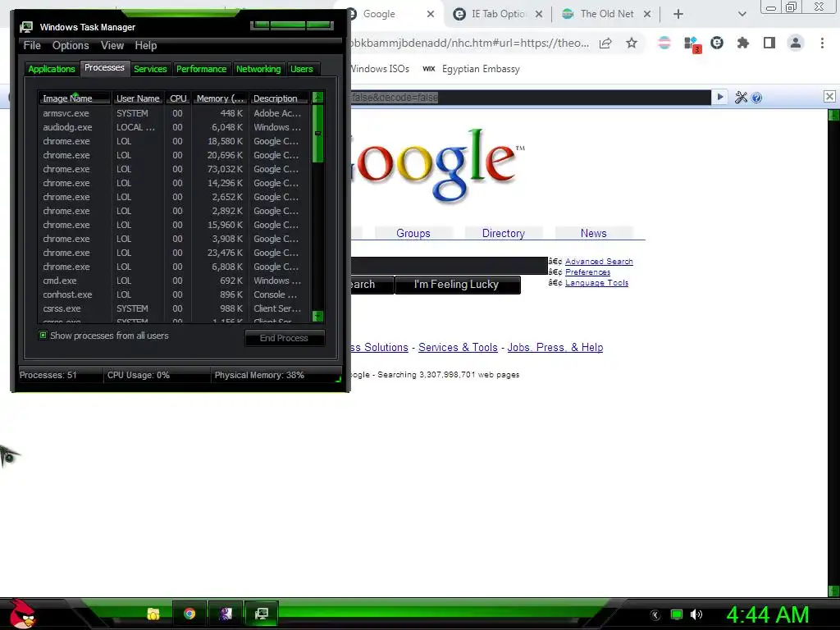
Task: Sort processes by User Name column
Action: pos(138,98)
